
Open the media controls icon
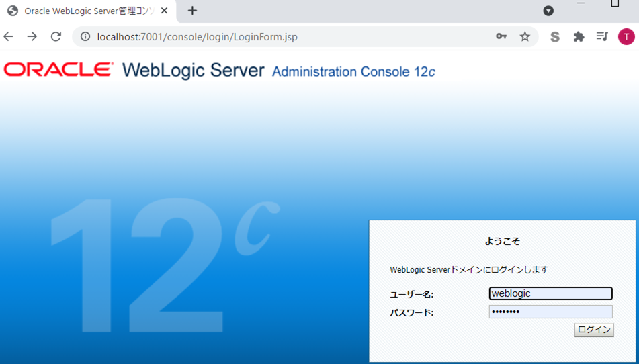coord(602,37)
